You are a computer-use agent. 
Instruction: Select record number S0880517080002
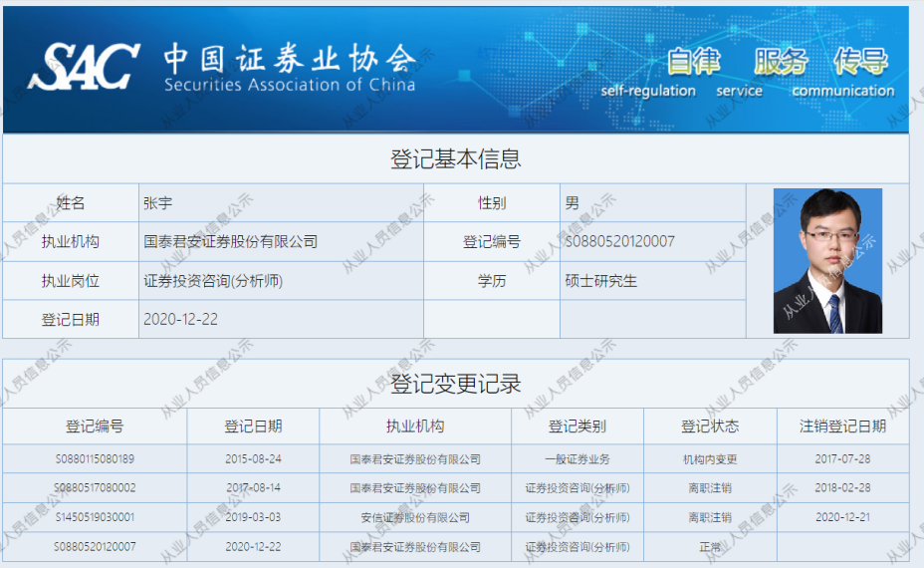tap(95, 488)
